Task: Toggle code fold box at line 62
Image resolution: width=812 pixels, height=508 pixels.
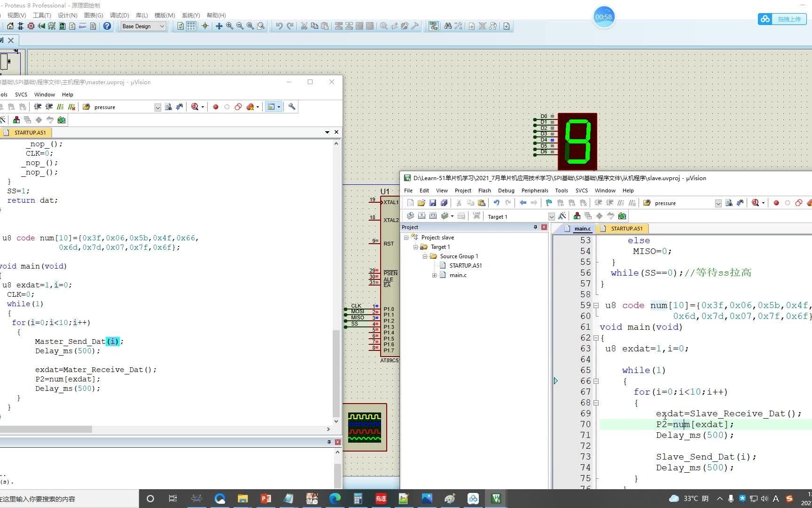Action: (596, 338)
